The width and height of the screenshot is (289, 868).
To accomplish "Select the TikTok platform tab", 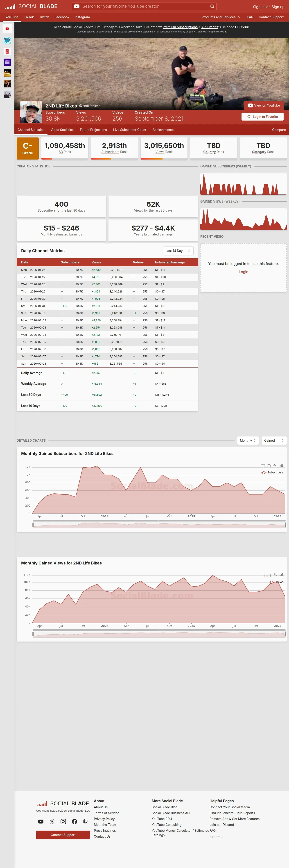I will (29, 17).
